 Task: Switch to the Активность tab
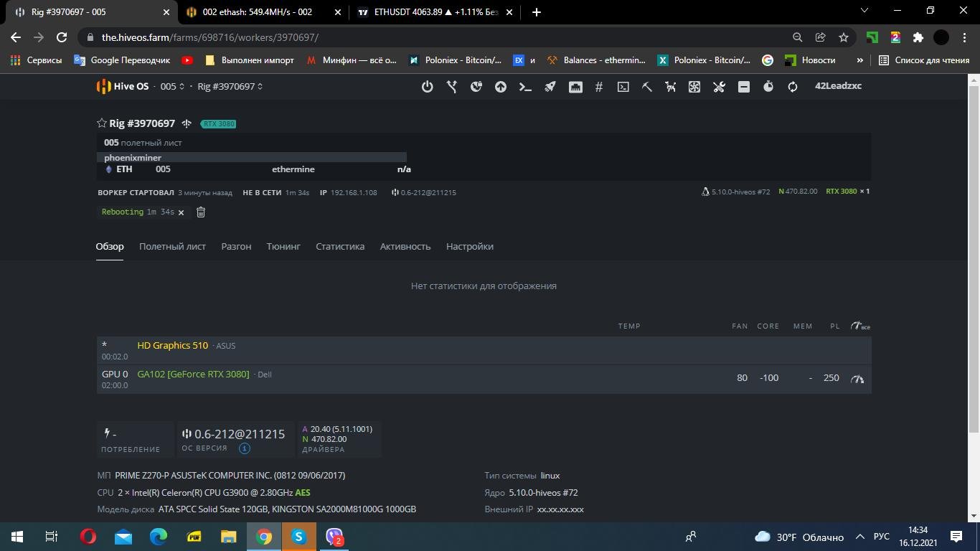[405, 246]
